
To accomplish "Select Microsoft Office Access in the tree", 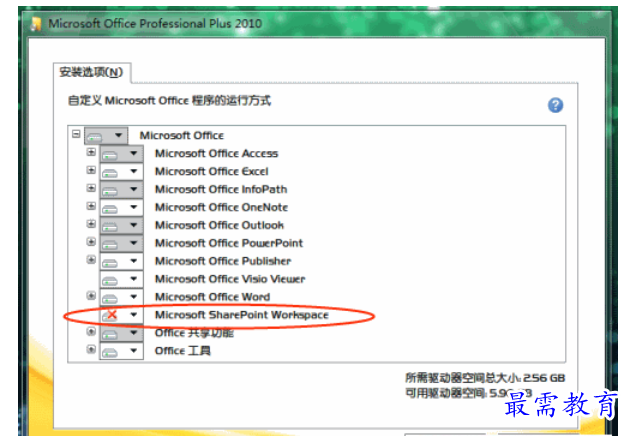I will tap(216, 153).
